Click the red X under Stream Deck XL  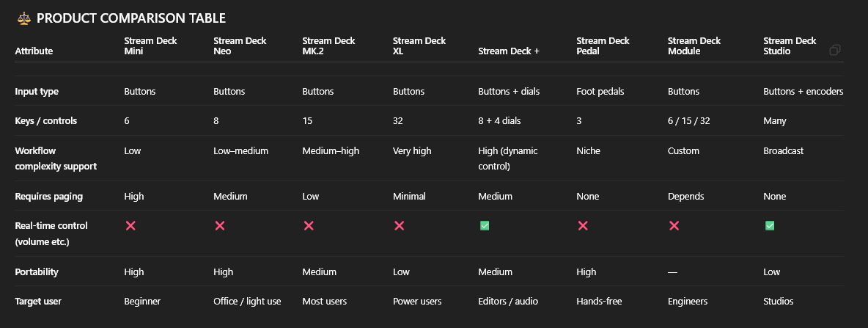pos(399,226)
